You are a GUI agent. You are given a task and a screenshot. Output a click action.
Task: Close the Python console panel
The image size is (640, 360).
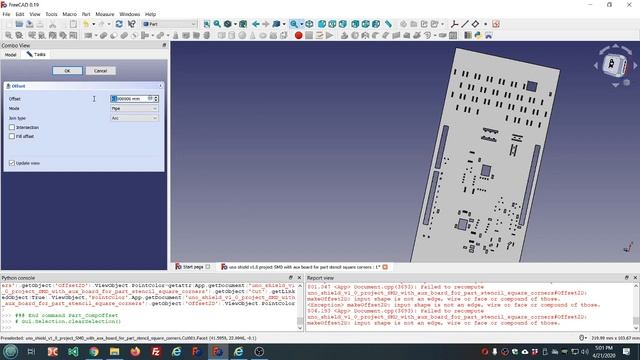[x=299, y=278]
